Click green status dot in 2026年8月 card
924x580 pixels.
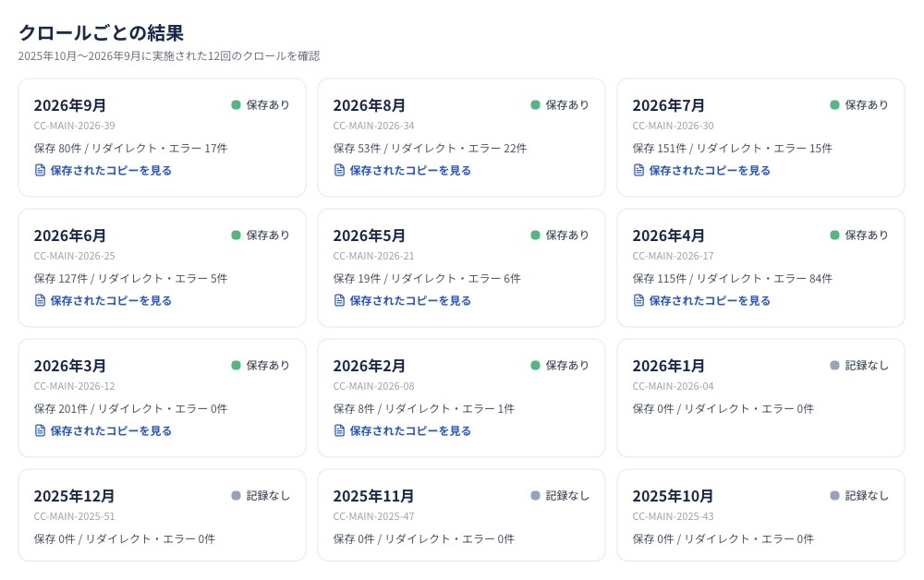click(x=536, y=104)
